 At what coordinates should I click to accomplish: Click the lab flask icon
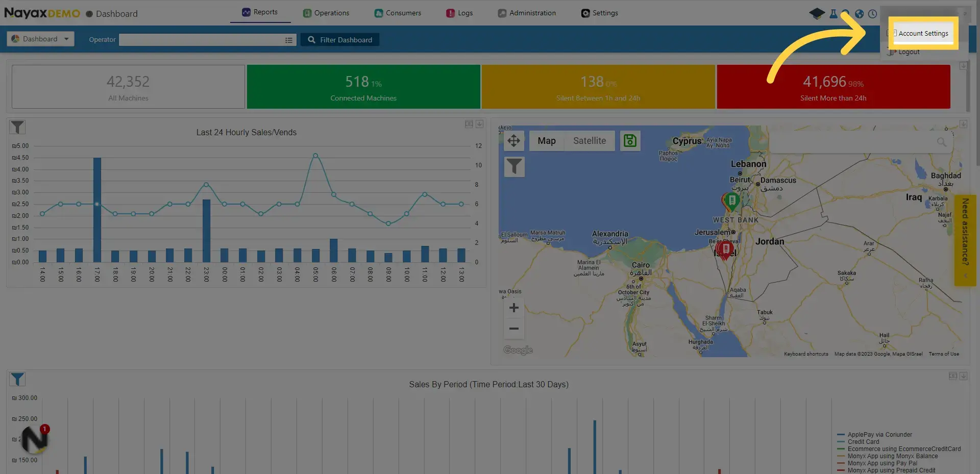click(834, 14)
